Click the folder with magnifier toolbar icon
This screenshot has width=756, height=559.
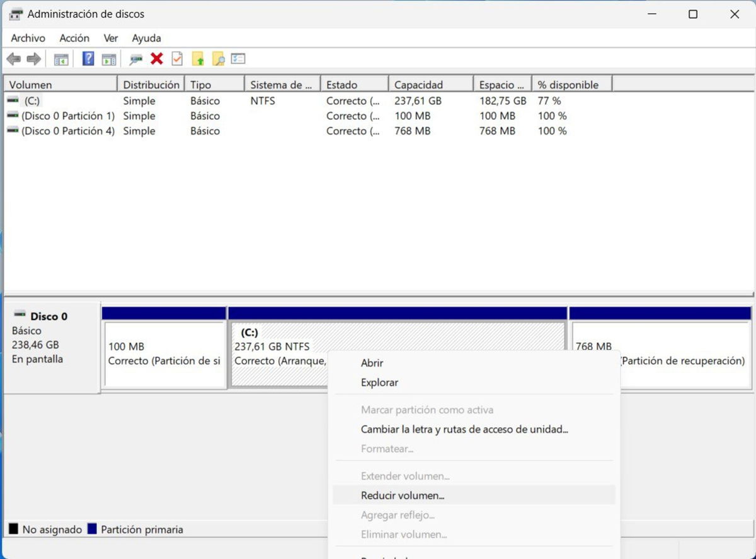pyautogui.click(x=219, y=59)
